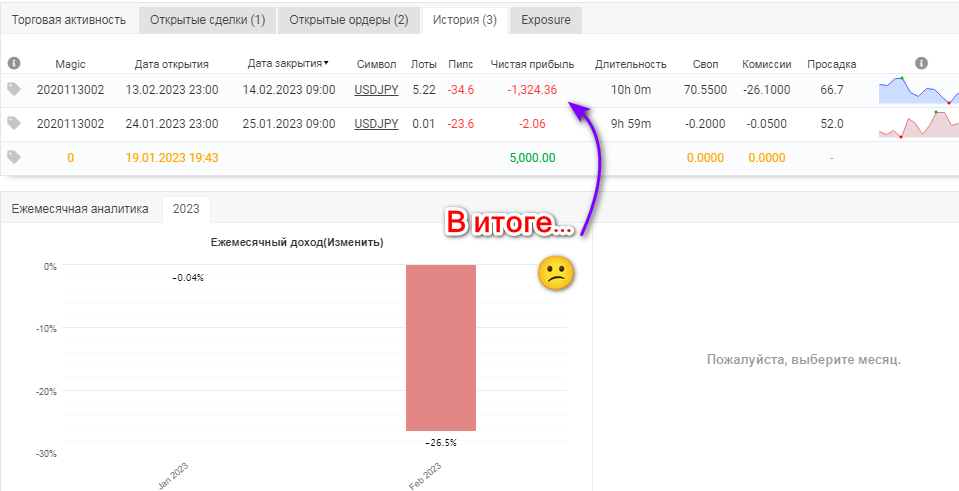
Task: Sort by Чистая прибыль column header
Action: 532,64
